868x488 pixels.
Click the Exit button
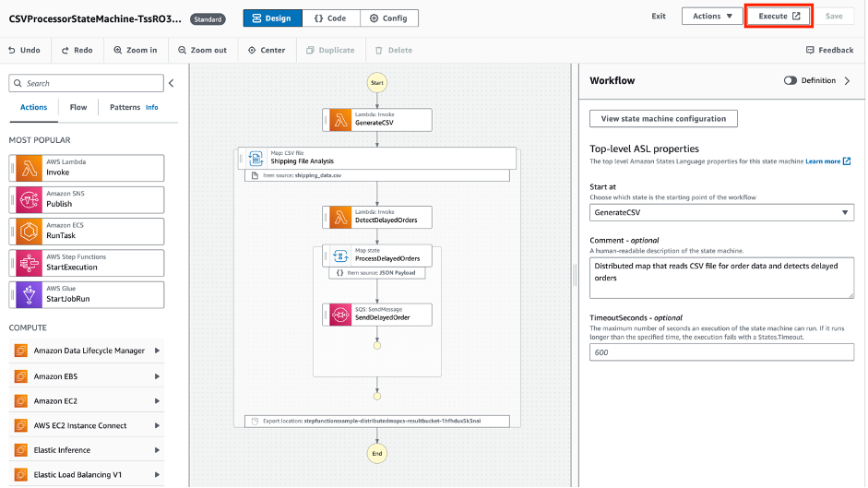tap(659, 16)
